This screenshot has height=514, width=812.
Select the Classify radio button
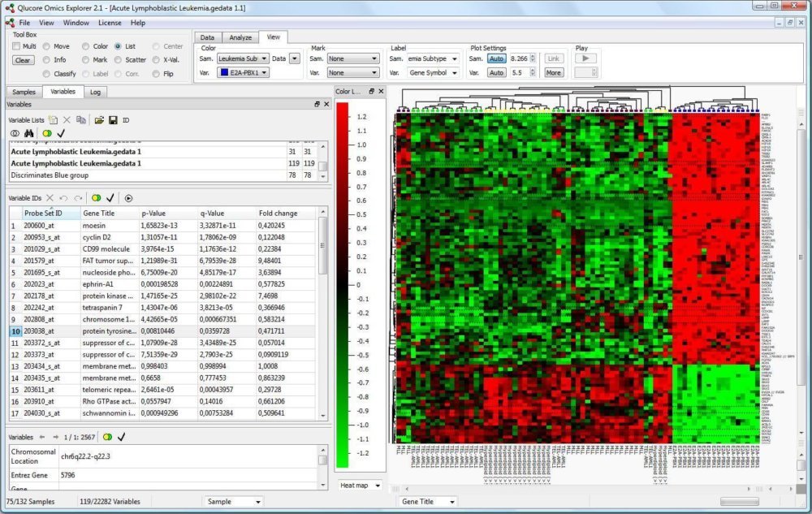click(x=47, y=74)
